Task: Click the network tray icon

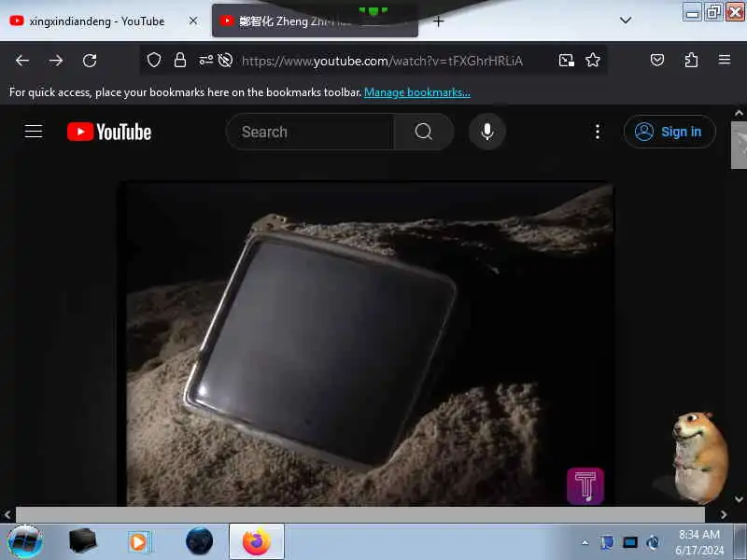Action: pos(630,542)
